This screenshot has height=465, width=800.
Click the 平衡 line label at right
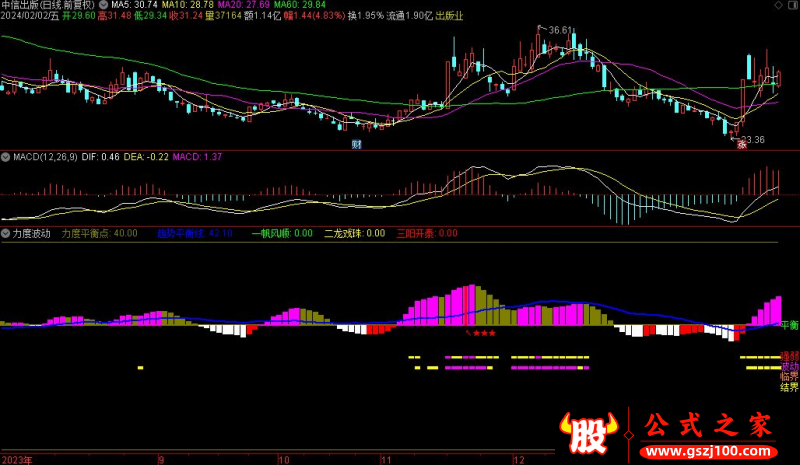[789, 325]
